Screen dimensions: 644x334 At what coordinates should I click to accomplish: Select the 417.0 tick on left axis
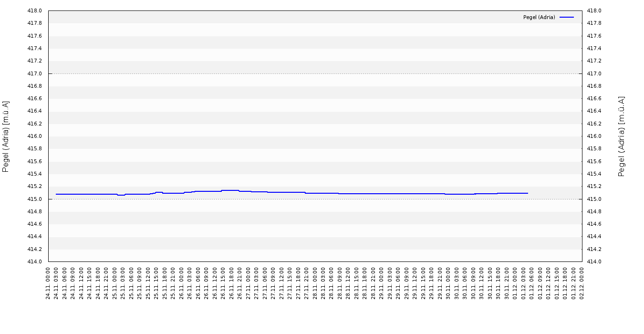[35, 73]
